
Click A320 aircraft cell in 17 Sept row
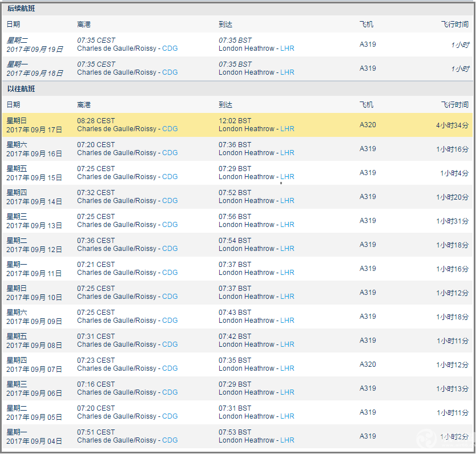(368, 125)
